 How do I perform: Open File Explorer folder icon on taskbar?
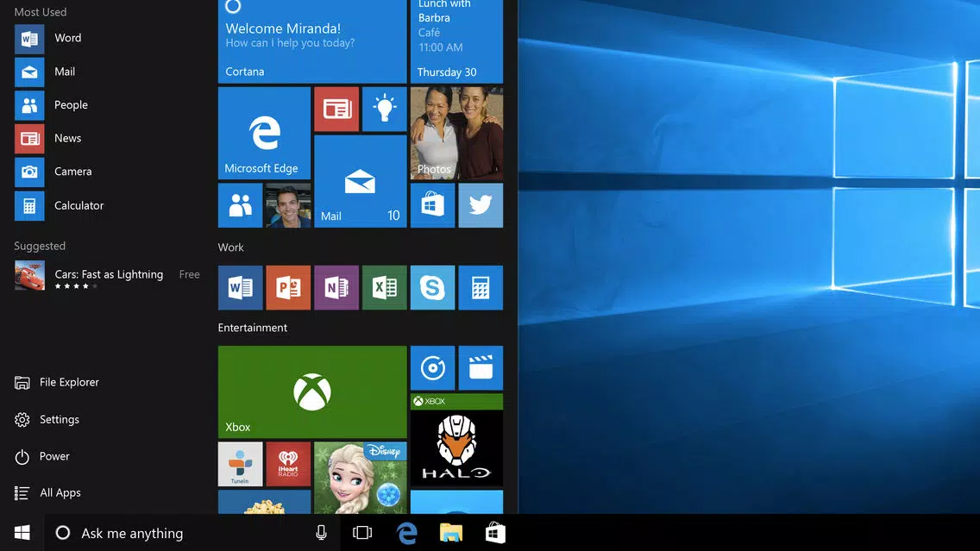pyautogui.click(x=450, y=533)
